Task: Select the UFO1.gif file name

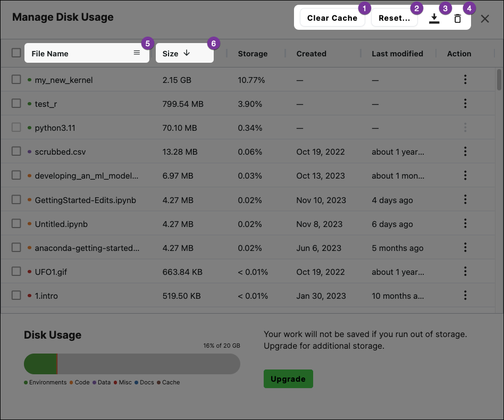Action: 51,272
